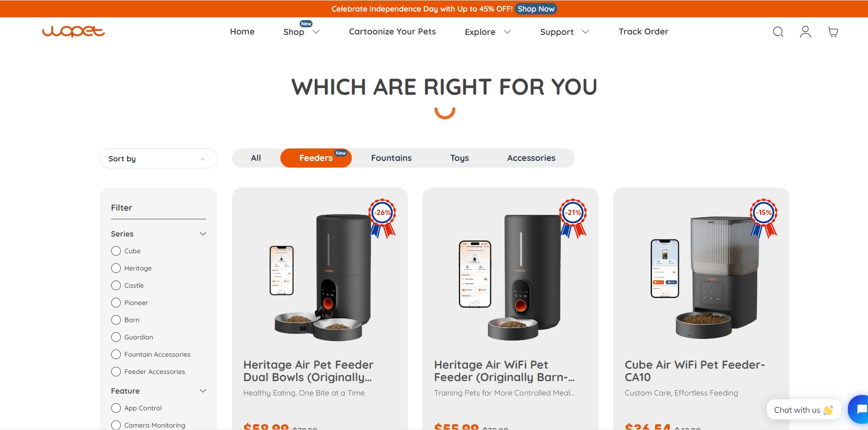
Task: Collapse the Series filter section
Action: pyautogui.click(x=203, y=234)
